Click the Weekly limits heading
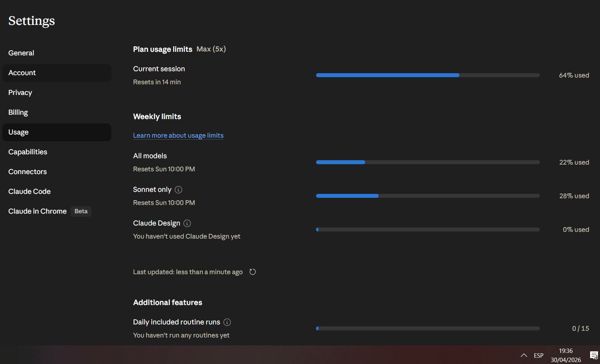The image size is (600, 364). pyautogui.click(x=157, y=117)
